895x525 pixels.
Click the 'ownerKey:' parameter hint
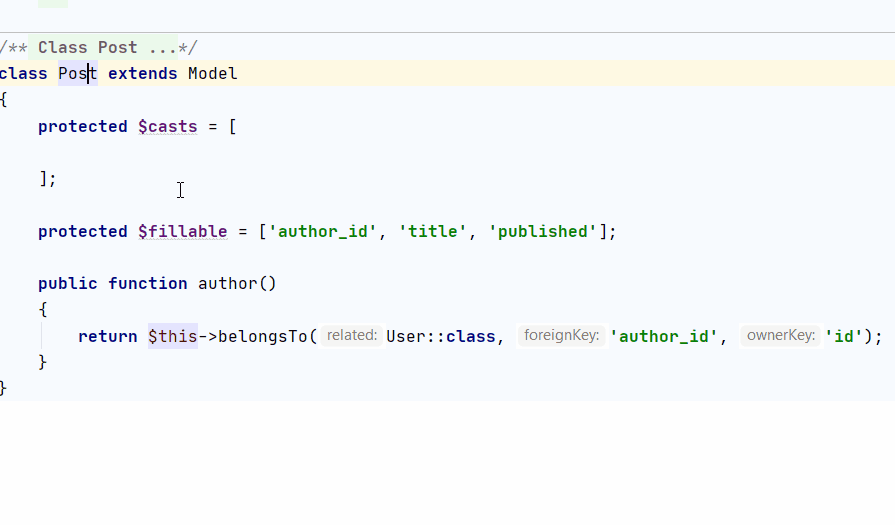(x=781, y=336)
